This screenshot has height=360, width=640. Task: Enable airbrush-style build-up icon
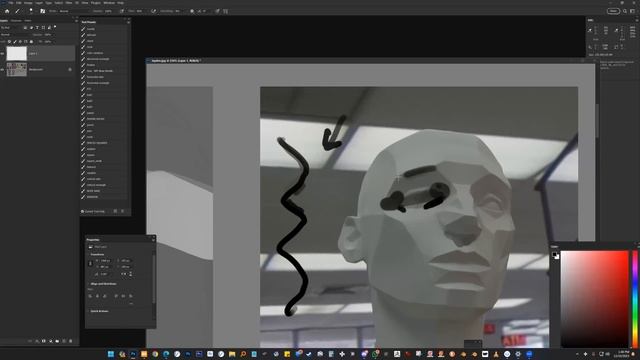click(153, 11)
